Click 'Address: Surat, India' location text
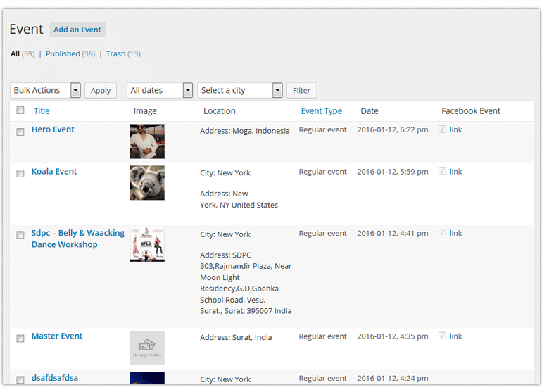Screen dimensions: 542x392 click(x=236, y=337)
